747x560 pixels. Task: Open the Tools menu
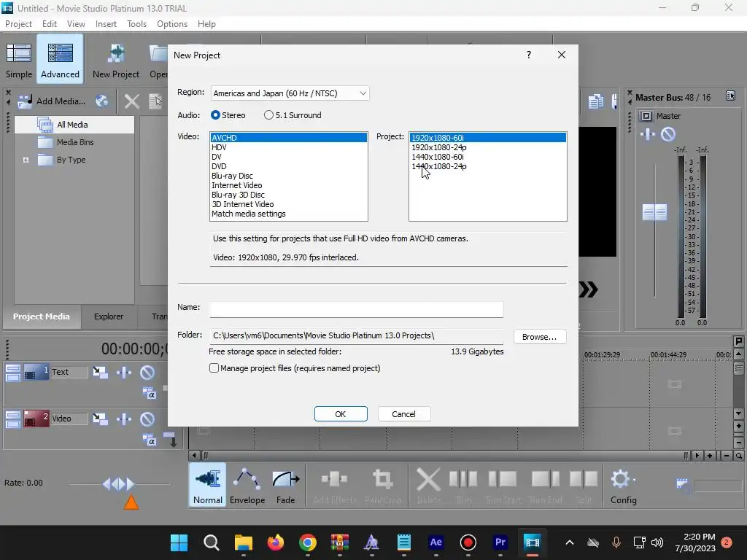click(x=136, y=24)
